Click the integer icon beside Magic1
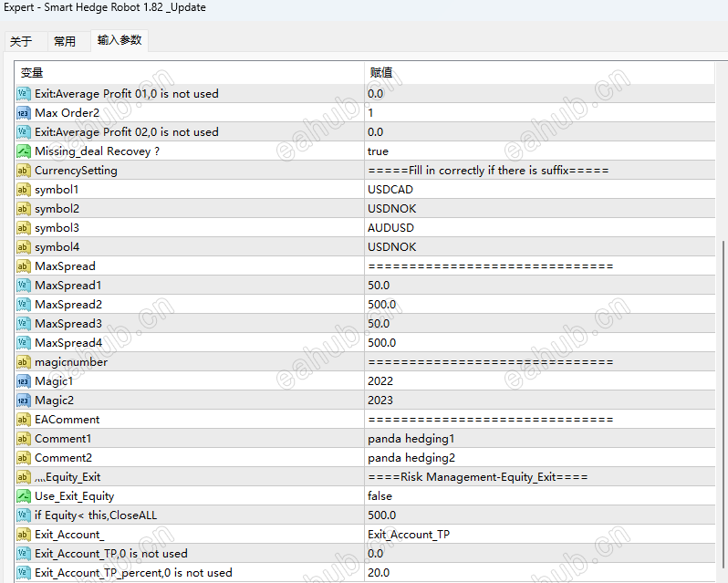 (24, 381)
